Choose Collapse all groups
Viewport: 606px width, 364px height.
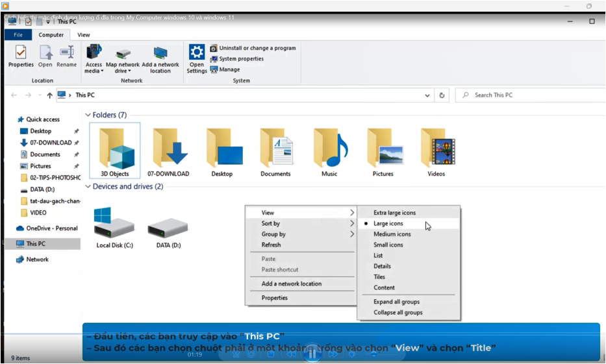pos(409,312)
